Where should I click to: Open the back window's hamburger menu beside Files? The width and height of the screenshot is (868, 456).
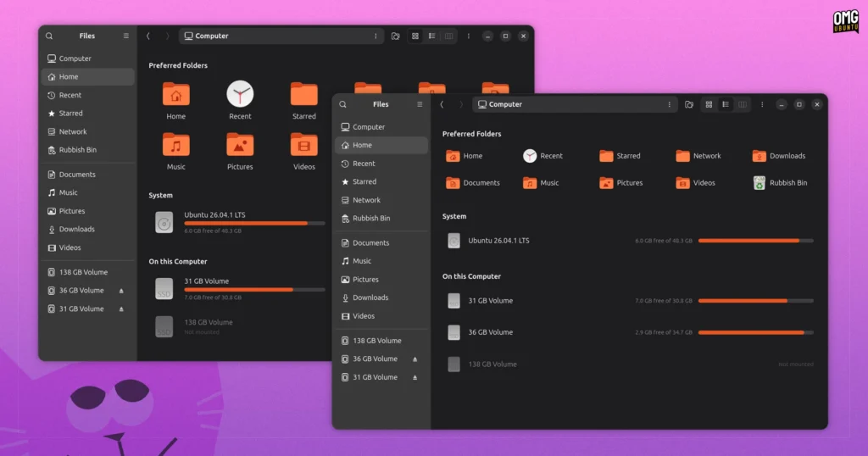(126, 36)
